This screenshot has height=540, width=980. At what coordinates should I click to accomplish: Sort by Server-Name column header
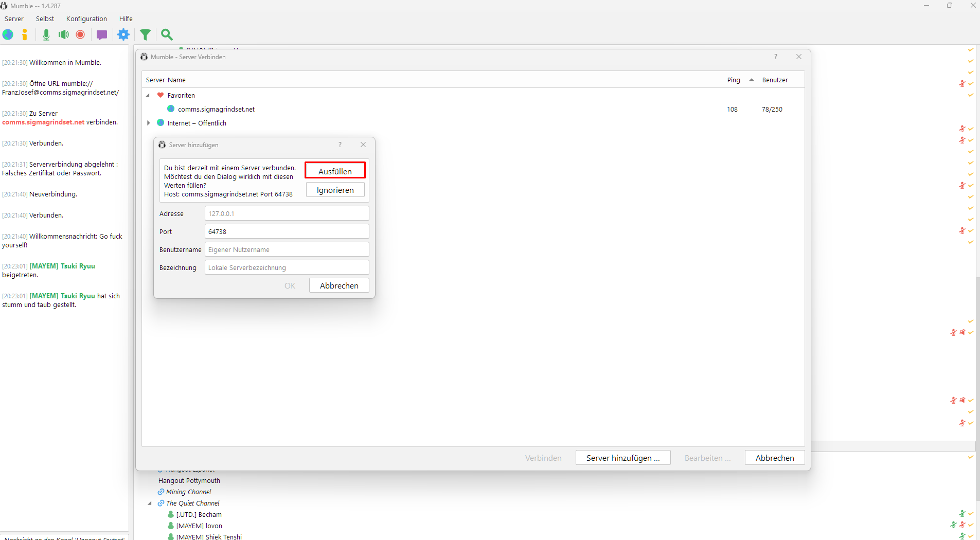pyautogui.click(x=166, y=80)
